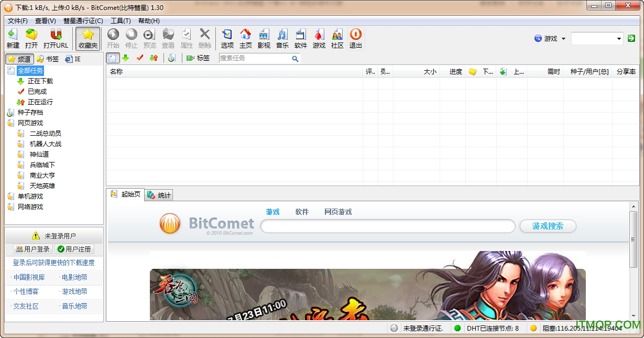Open the 帮助(H) menu

tap(149, 21)
